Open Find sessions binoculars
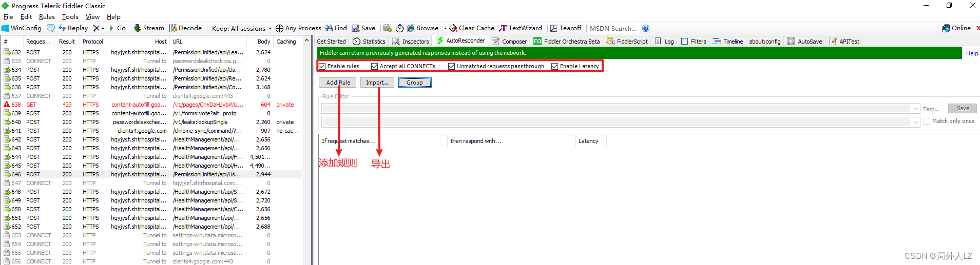The width and height of the screenshot is (980, 265). 336,28
